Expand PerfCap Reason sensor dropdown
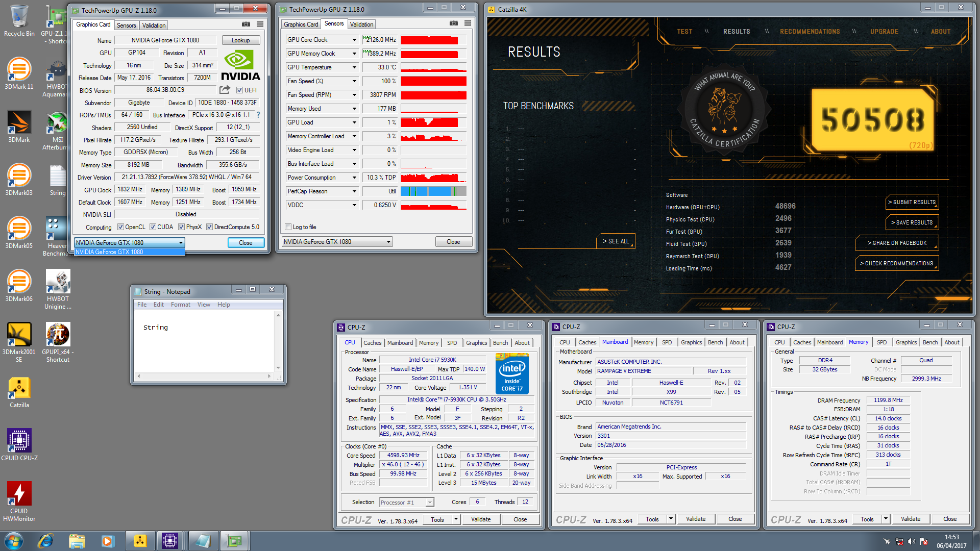The width and height of the screenshot is (980, 551). pos(354,191)
